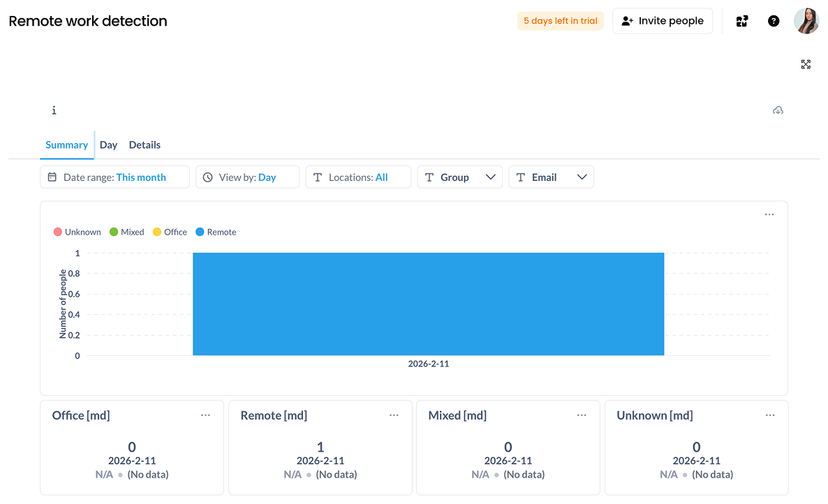Click the clock icon in View by filter
The height and width of the screenshot is (504, 828).
click(x=207, y=177)
